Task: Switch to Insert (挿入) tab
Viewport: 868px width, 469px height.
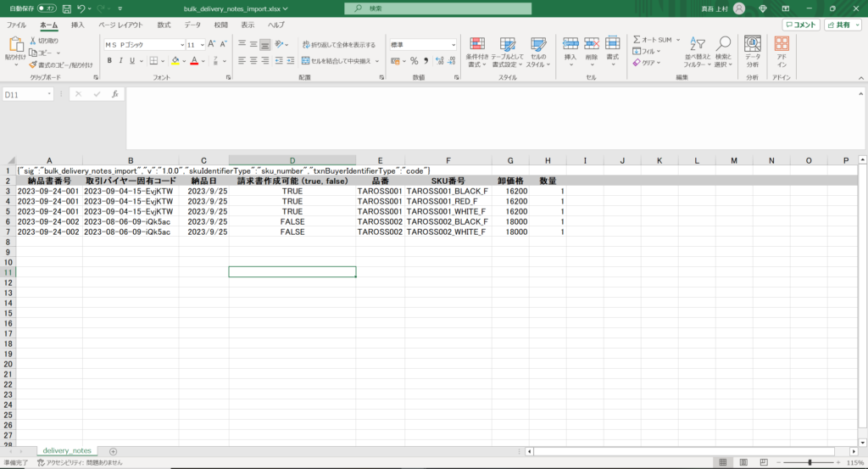Action: click(x=77, y=25)
